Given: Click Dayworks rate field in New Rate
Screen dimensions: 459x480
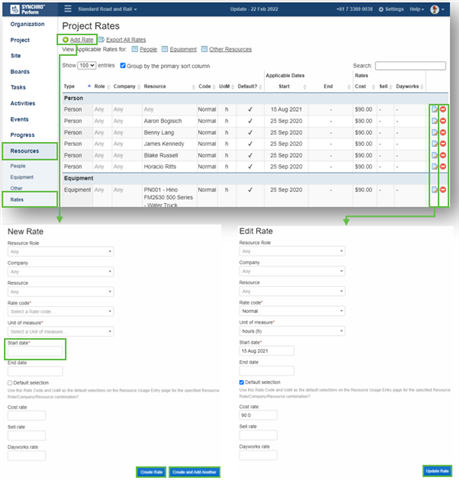Looking at the screenshot, I should (26, 455).
